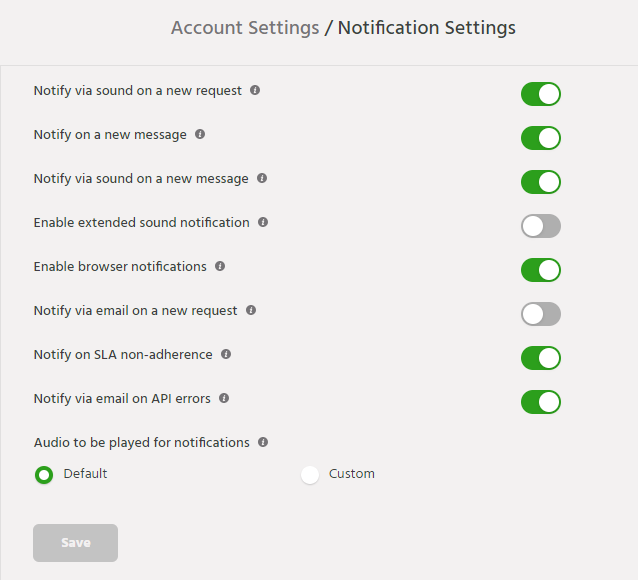Toggle off sound on a new message
This screenshot has height=580, width=638.
pos(540,182)
